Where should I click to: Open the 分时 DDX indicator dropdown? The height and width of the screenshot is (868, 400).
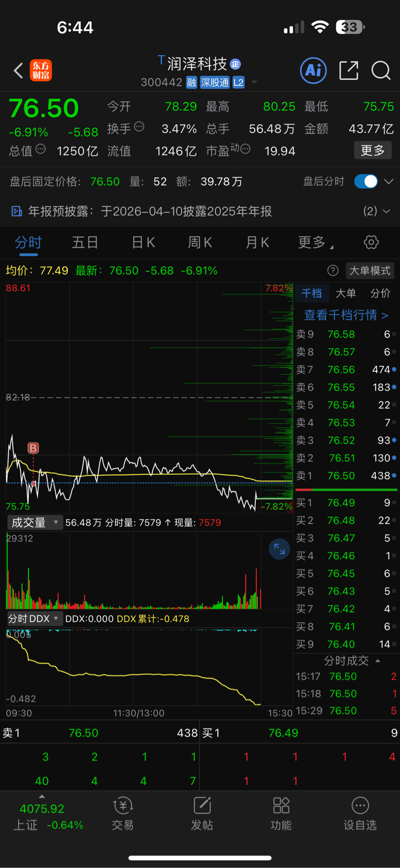pos(35,618)
